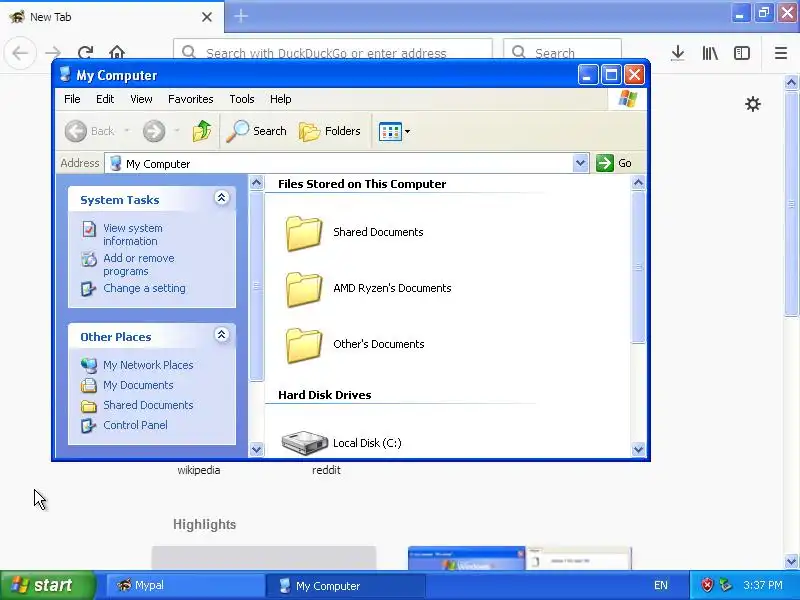
Task: Close the New Tab tab
Action: (x=207, y=17)
